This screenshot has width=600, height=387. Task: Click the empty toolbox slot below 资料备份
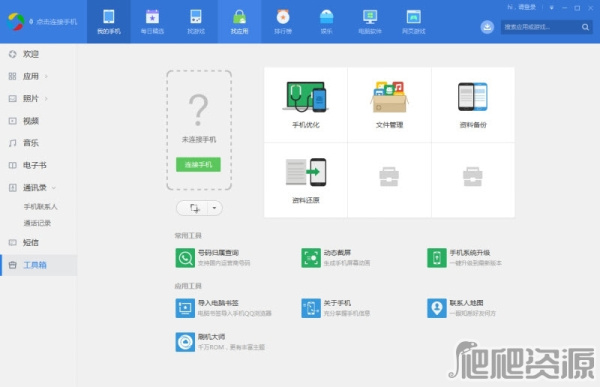click(473, 180)
